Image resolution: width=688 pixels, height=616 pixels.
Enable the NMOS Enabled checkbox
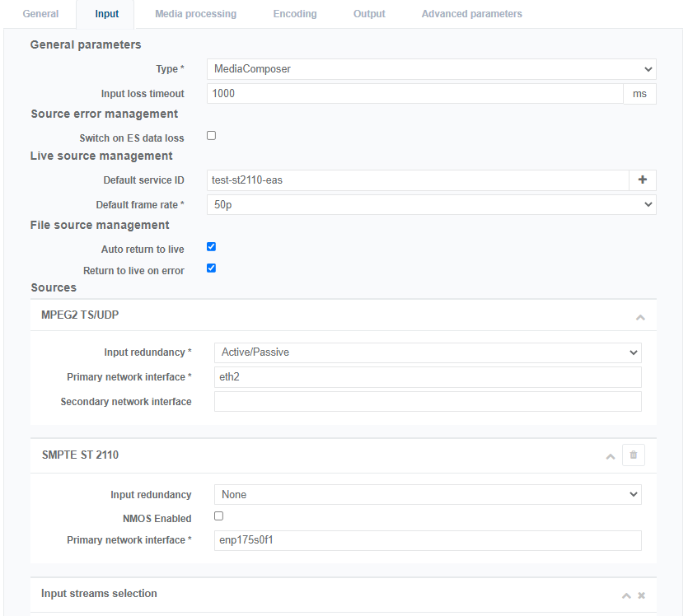[x=218, y=516]
